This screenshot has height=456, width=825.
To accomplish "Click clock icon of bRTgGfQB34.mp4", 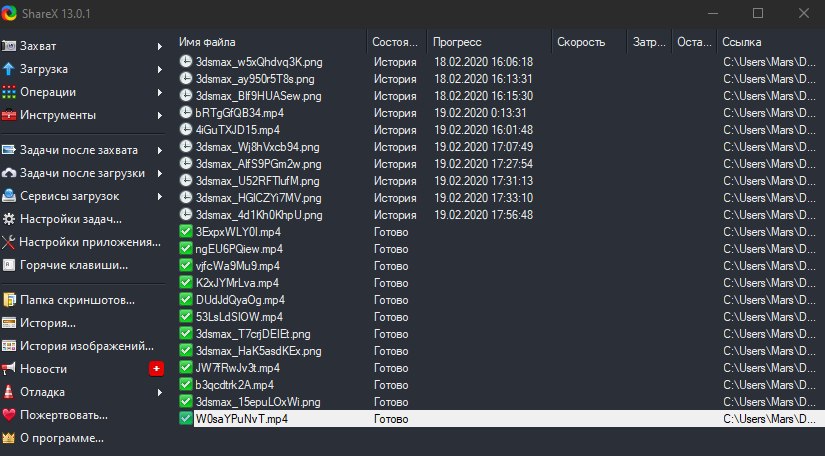I will click(186, 113).
